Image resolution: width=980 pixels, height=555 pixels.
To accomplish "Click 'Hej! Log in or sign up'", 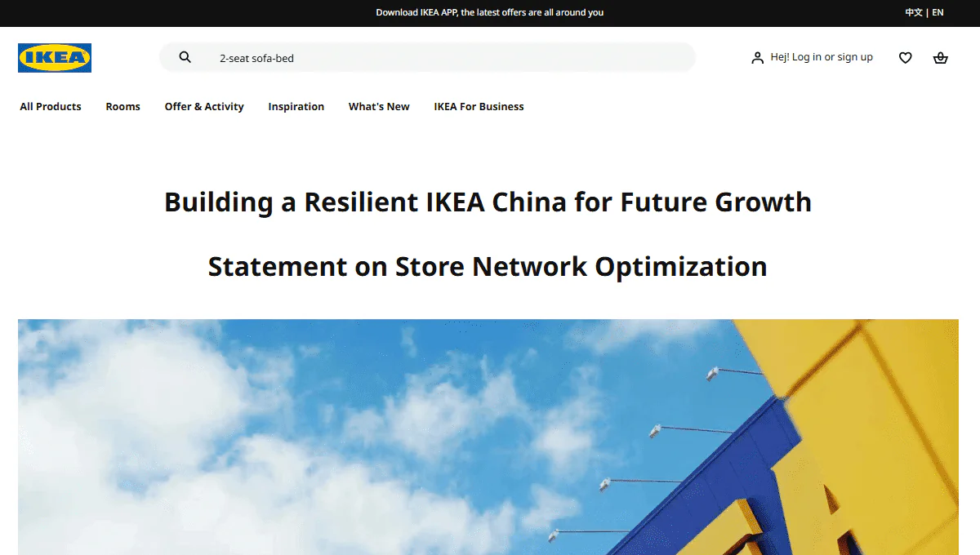I will tap(821, 57).
